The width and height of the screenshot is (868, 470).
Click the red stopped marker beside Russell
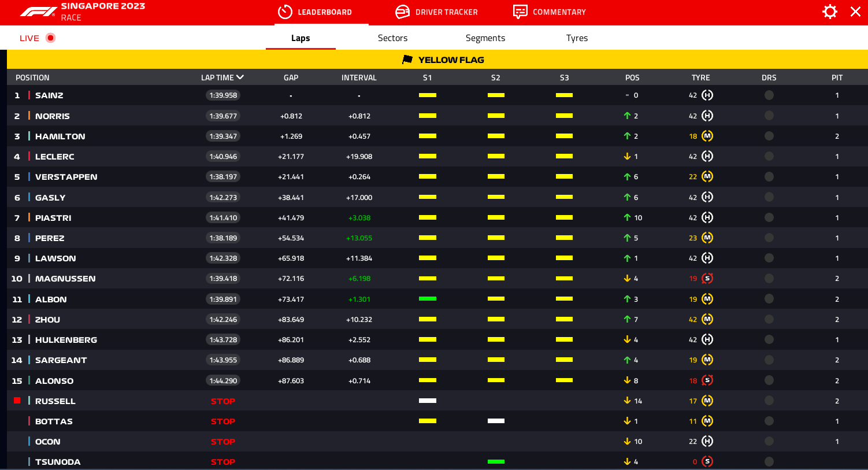click(x=17, y=400)
